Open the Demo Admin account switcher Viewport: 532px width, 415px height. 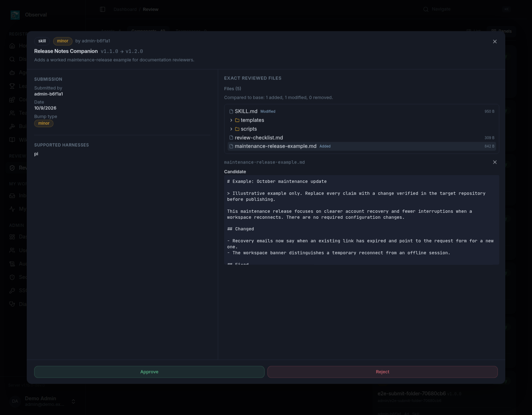pos(43,401)
